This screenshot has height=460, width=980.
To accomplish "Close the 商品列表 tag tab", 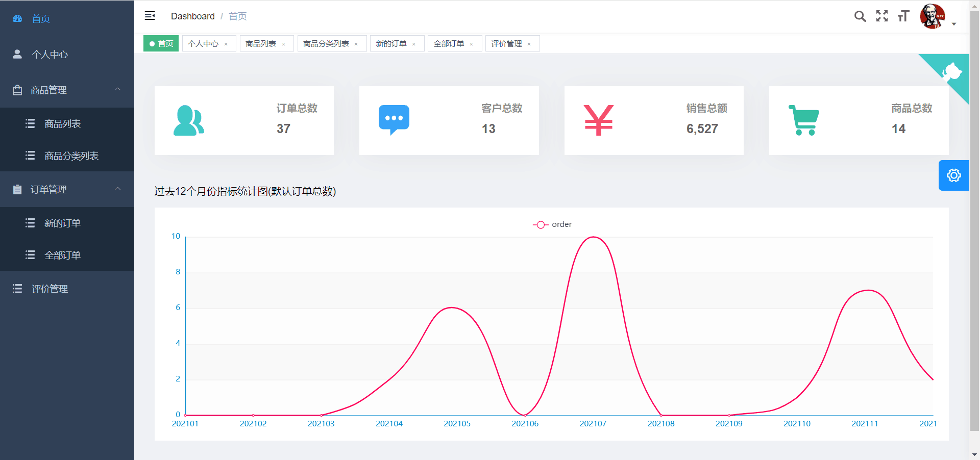I will pyautogui.click(x=283, y=44).
